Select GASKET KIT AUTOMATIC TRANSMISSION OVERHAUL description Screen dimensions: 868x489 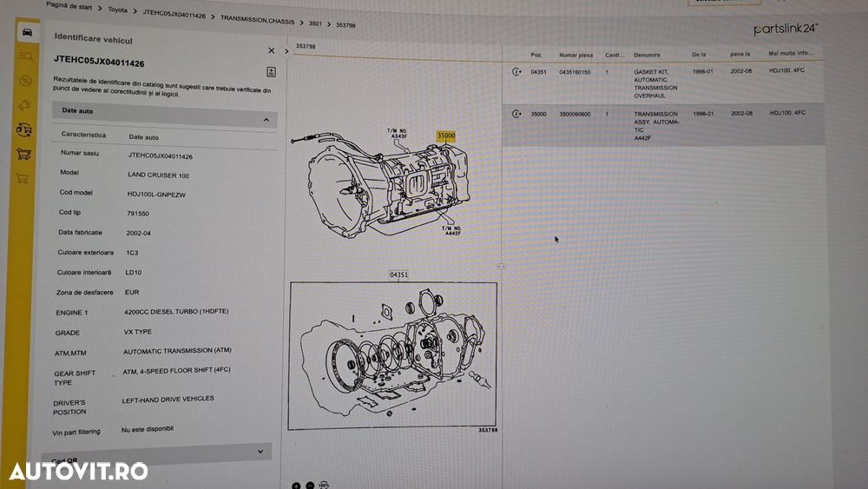[655, 83]
